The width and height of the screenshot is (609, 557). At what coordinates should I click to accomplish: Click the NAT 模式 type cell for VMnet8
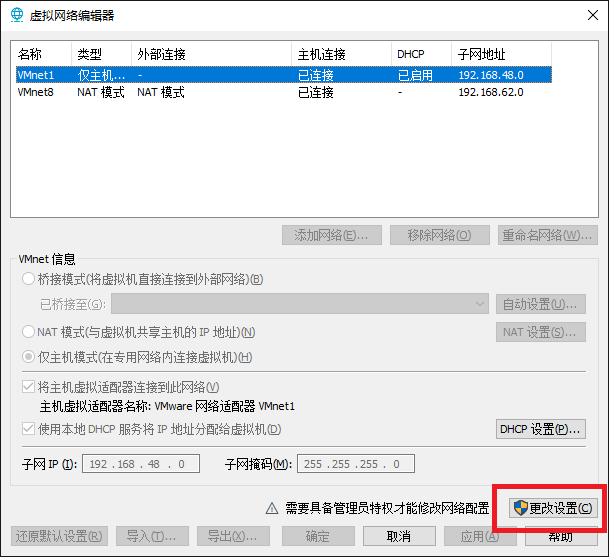[x=101, y=92]
